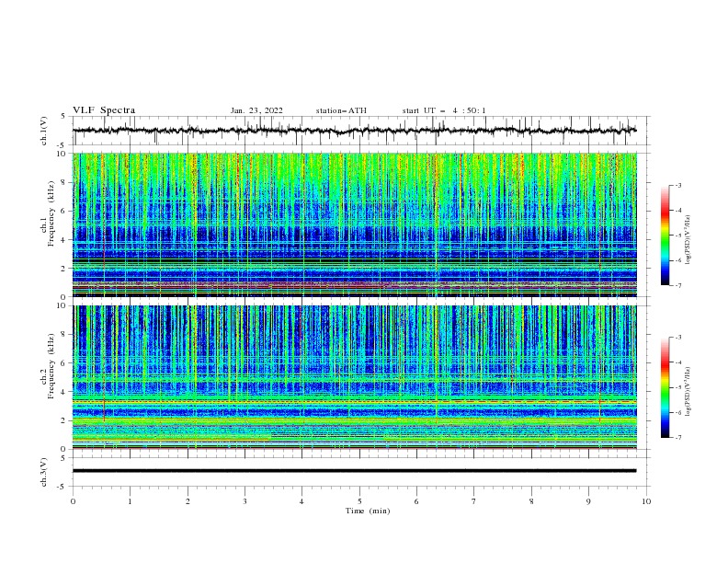Click the ch.3 flat voltage trace

point(354,471)
